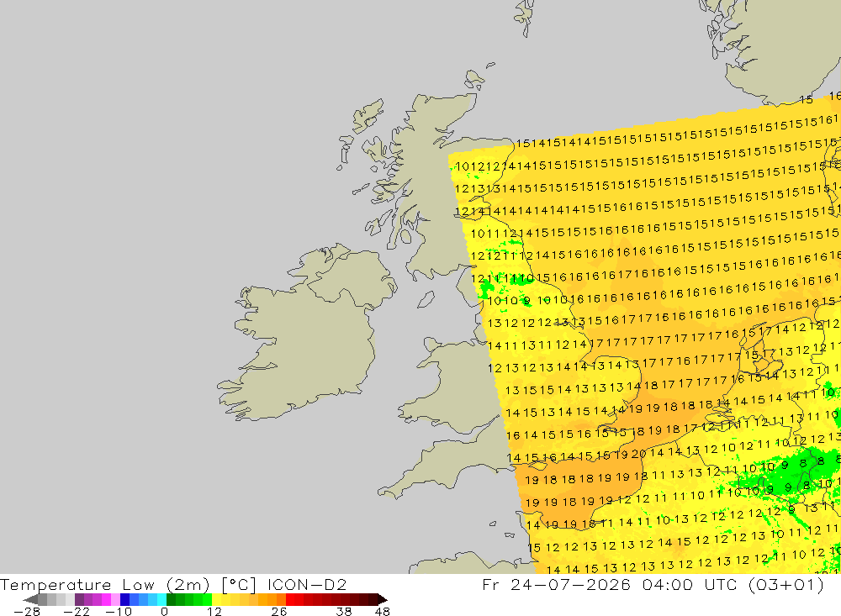Click the date '24-07-2026' in the footer
This screenshot has width=841, height=616.
click(571, 584)
